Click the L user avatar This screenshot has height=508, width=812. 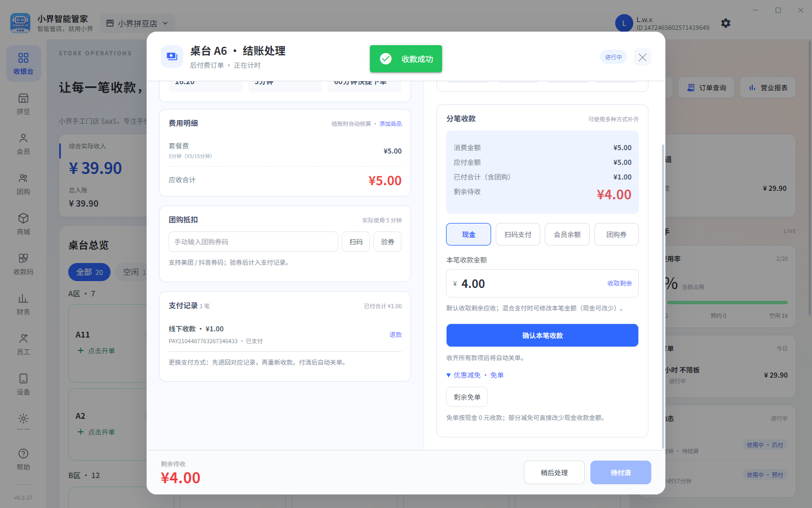click(x=624, y=23)
